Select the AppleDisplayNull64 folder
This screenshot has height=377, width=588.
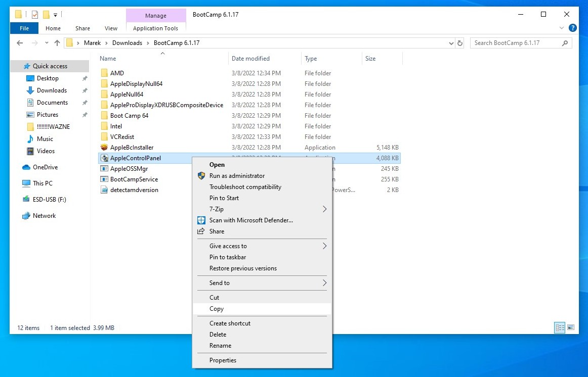pos(136,84)
